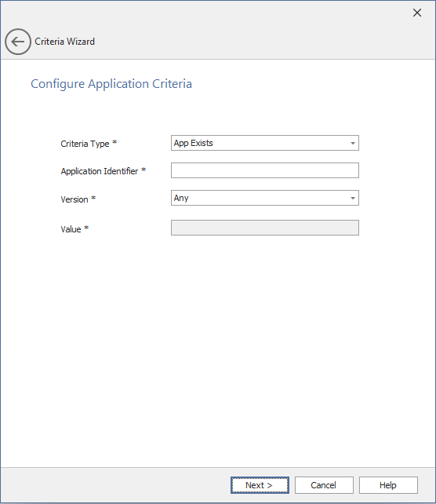Open Help for this wizard
The image size is (436, 504).
[388, 485]
